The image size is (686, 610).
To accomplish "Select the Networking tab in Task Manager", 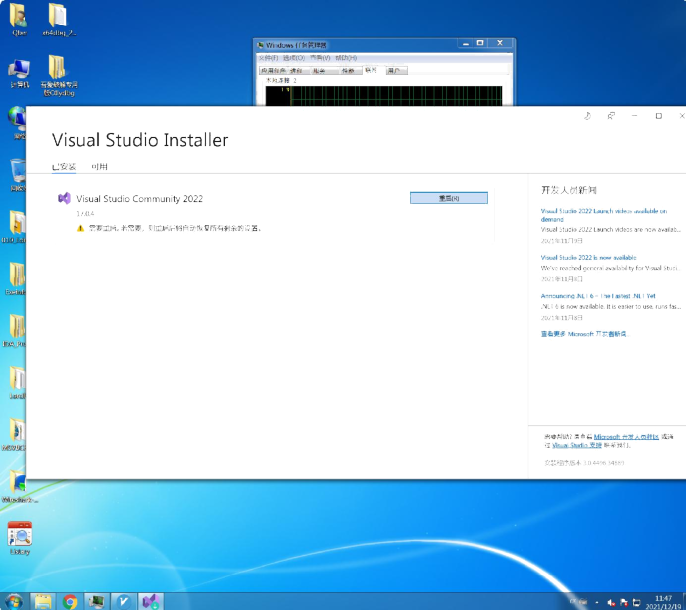I will coord(371,71).
